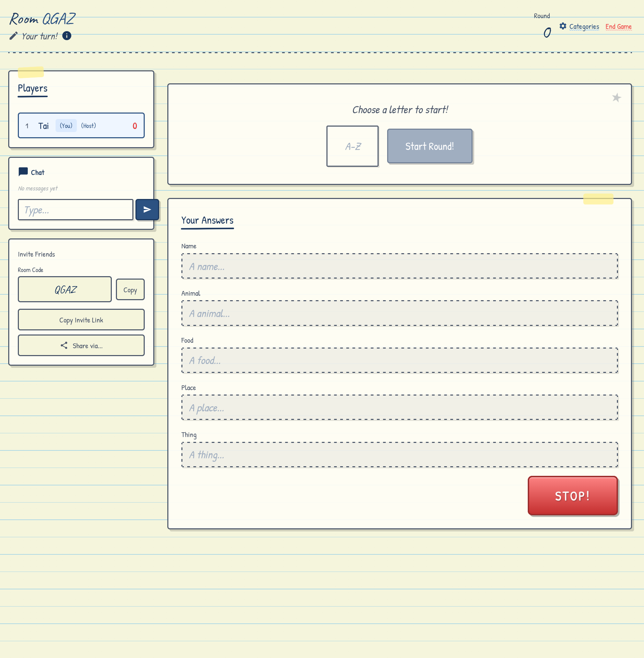Click the share icon in Share via
644x658 pixels.
coord(64,345)
